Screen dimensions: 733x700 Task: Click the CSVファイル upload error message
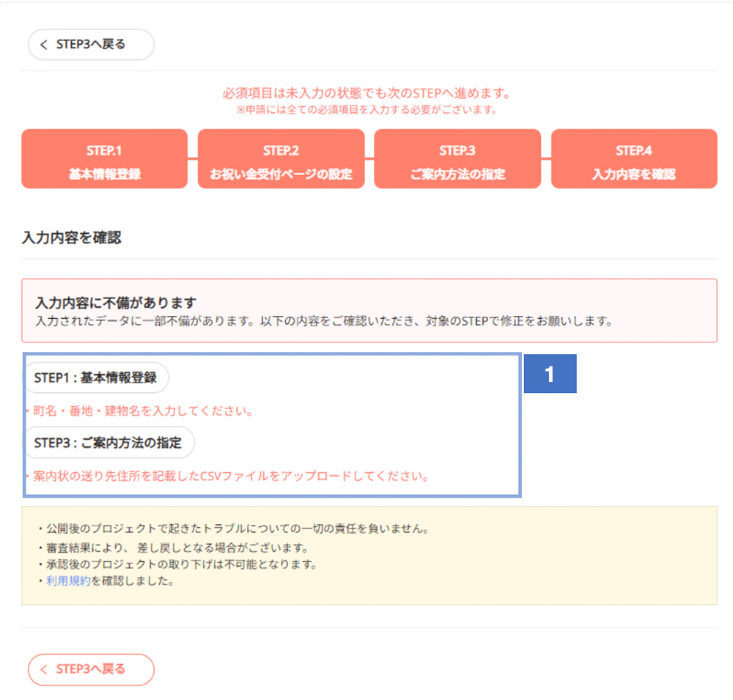(x=227, y=476)
